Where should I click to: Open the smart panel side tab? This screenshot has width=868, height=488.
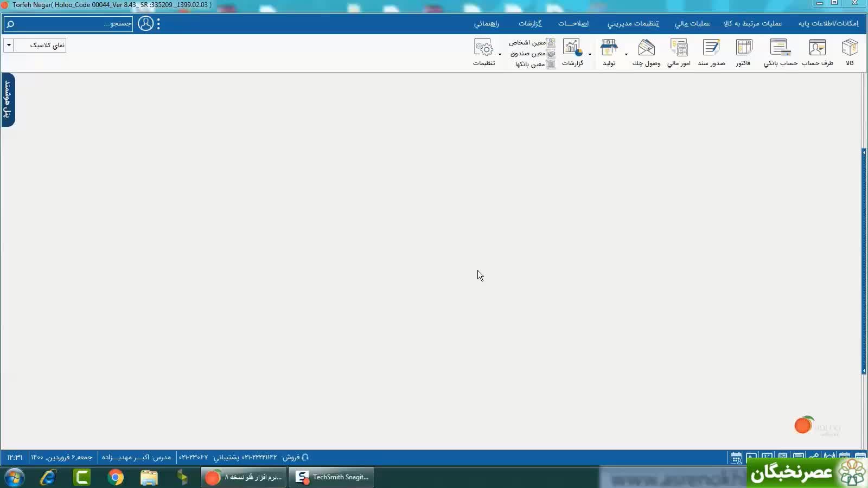[8, 99]
